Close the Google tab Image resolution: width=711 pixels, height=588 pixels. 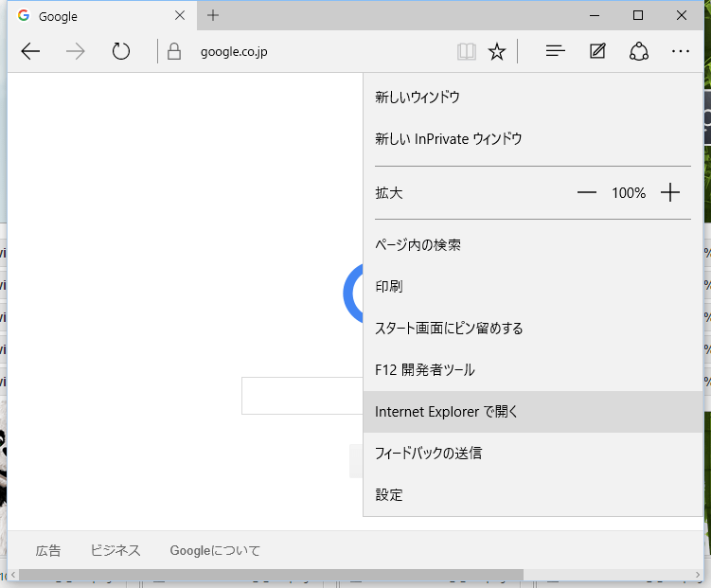click(180, 15)
